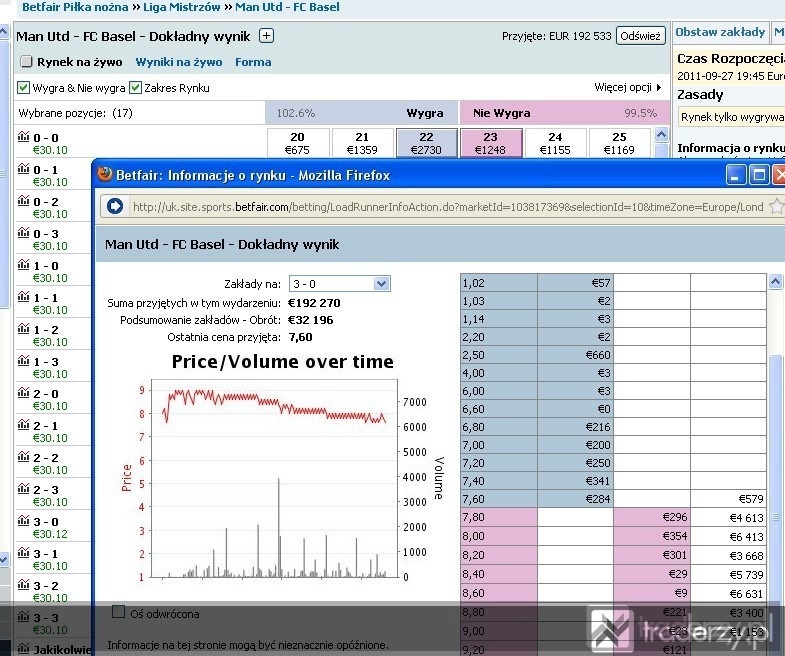The height and width of the screenshot is (656, 785).
Task: Maximize the Betfair Informacje o rynku popup
Action: pyautogui.click(x=758, y=175)
